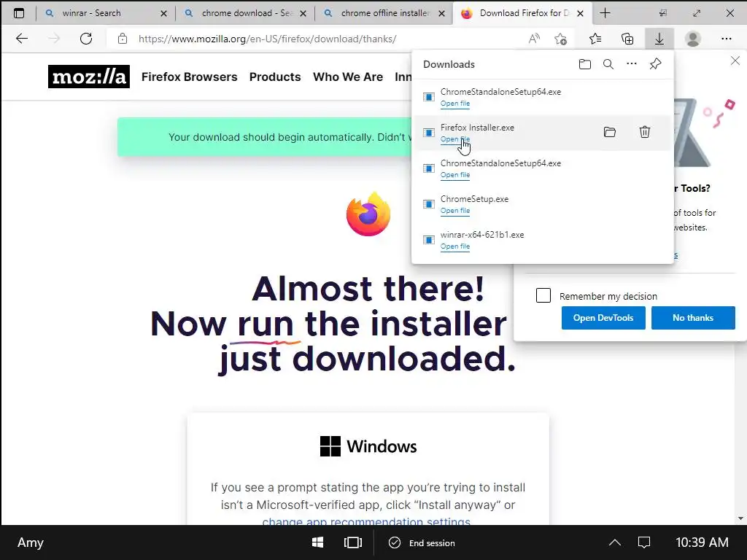Add this page to favorites star
Image resolution: width=747 pixels, height=560 pixels.
click(x=561, y=39)
